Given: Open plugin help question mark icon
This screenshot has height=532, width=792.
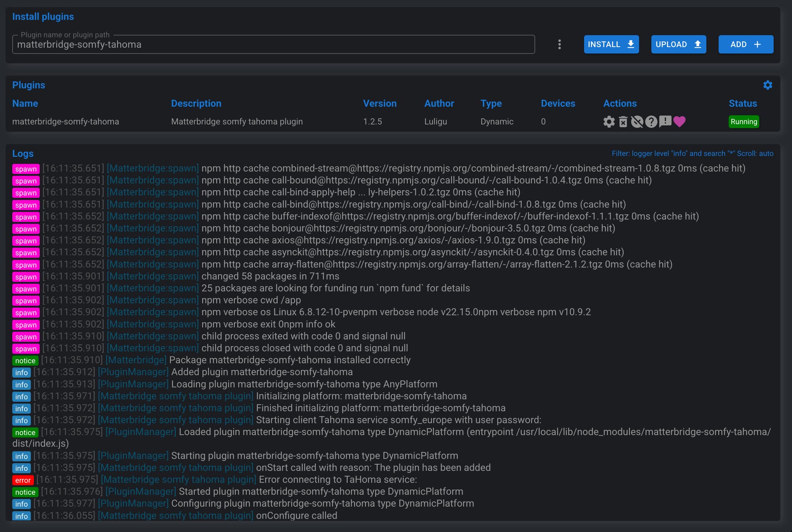Looking at the screenshot, I should (x=651, y=122).
